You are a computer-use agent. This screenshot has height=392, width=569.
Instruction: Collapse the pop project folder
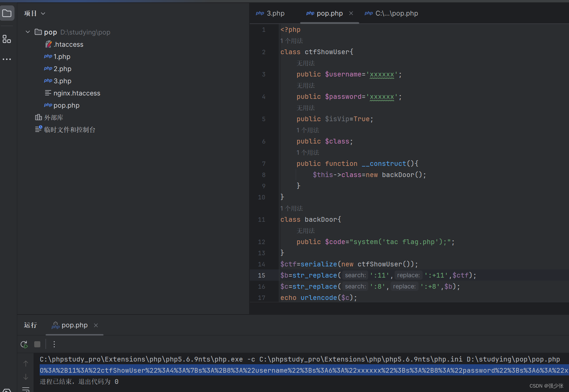(x=28, y=32)
